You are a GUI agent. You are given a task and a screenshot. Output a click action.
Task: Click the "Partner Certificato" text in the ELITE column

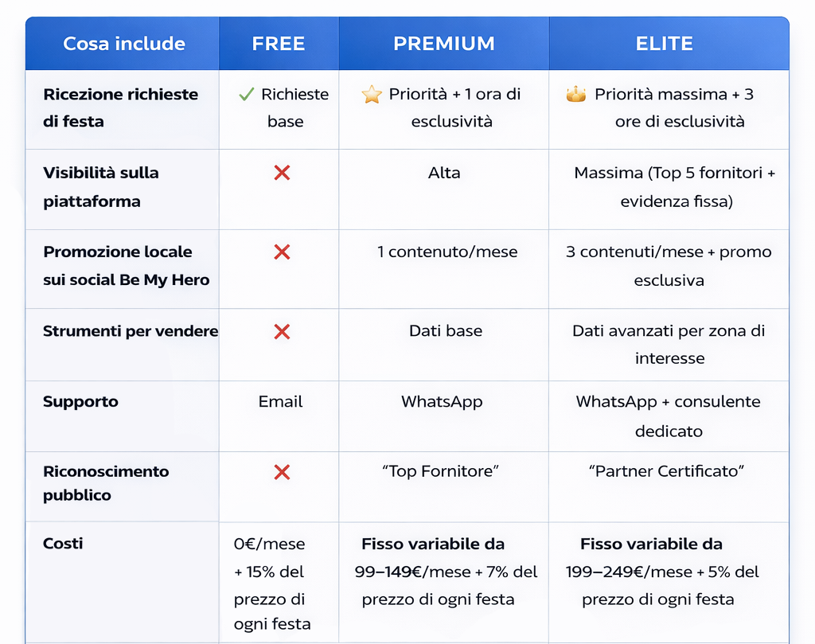(667, 471)
